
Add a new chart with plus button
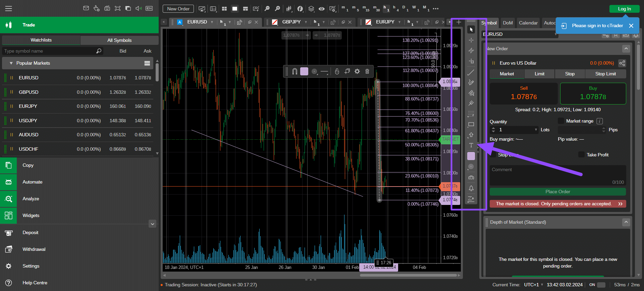point(459,22)
